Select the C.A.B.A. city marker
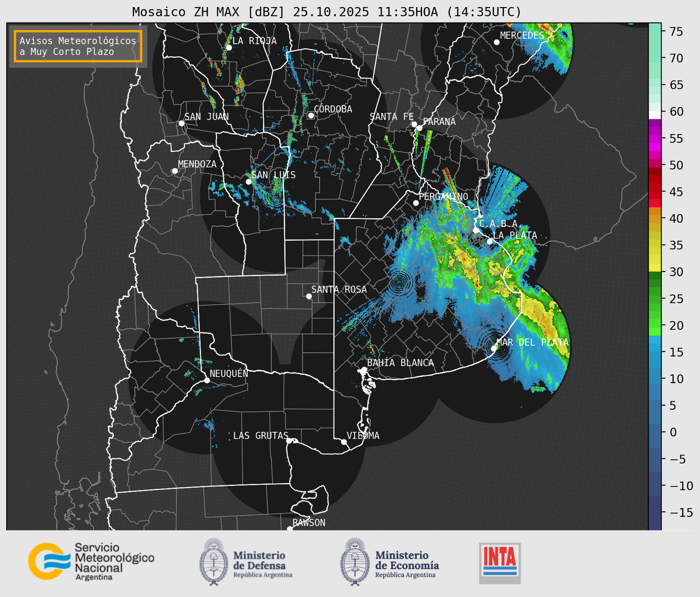This screenshot has width=700, height=597. click(476, 230)
